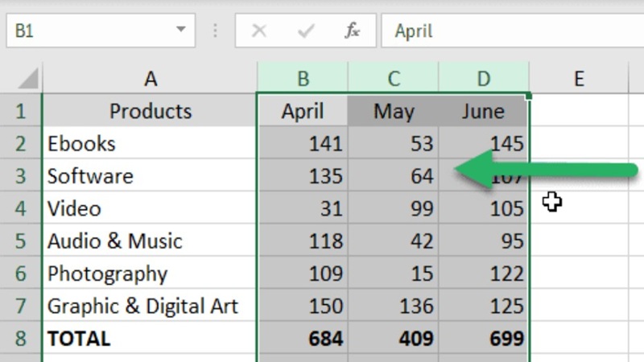Screen dimensions: 644x362
Task: Select the TOTAL label cell
Action: pos(150,338)
